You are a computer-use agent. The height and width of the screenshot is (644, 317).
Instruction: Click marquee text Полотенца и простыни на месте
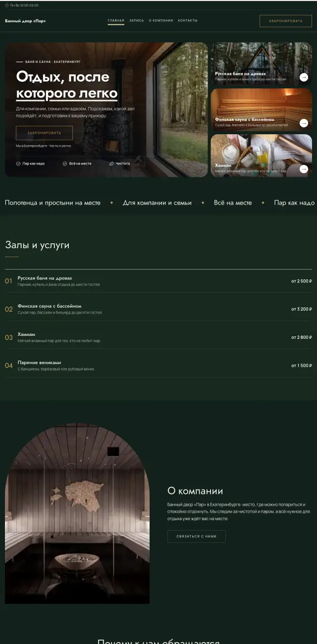[x=53, y=203]
